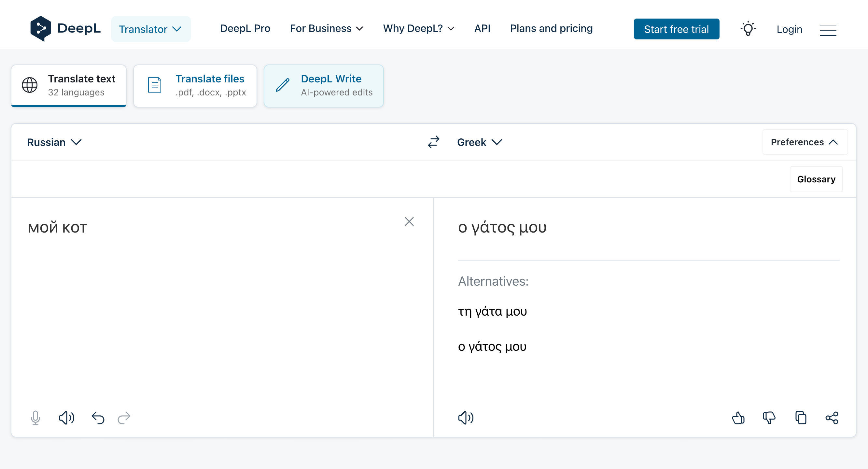Go to Plans and pricing
The height and width of the screenshot is (469, 868).
coord(551,29)
